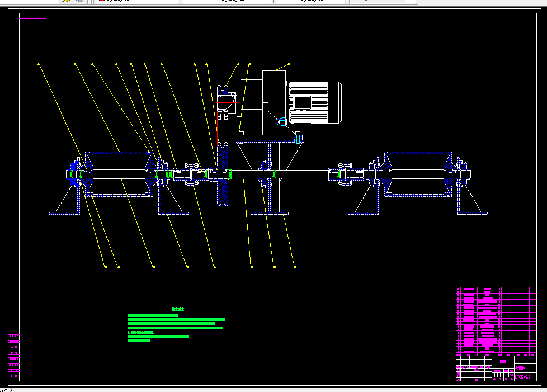
Task: Pick the central support stand under the shaft
Action: pos(270,177)
